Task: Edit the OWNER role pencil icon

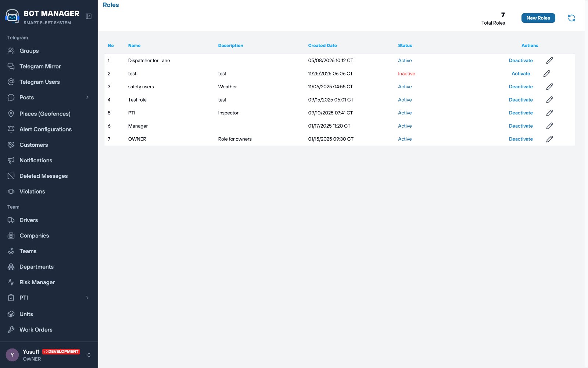Action: [x=549, y=139]
